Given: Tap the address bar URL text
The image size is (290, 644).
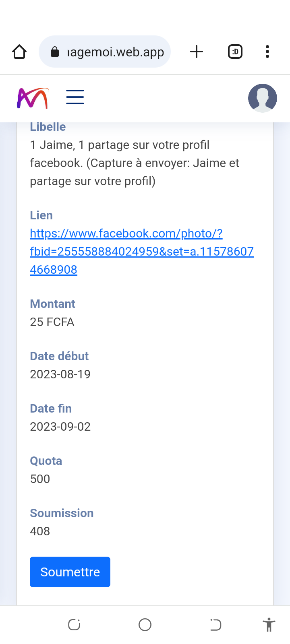Looking at the screenshot, I should pyautogui.click(x=115, y=52).
